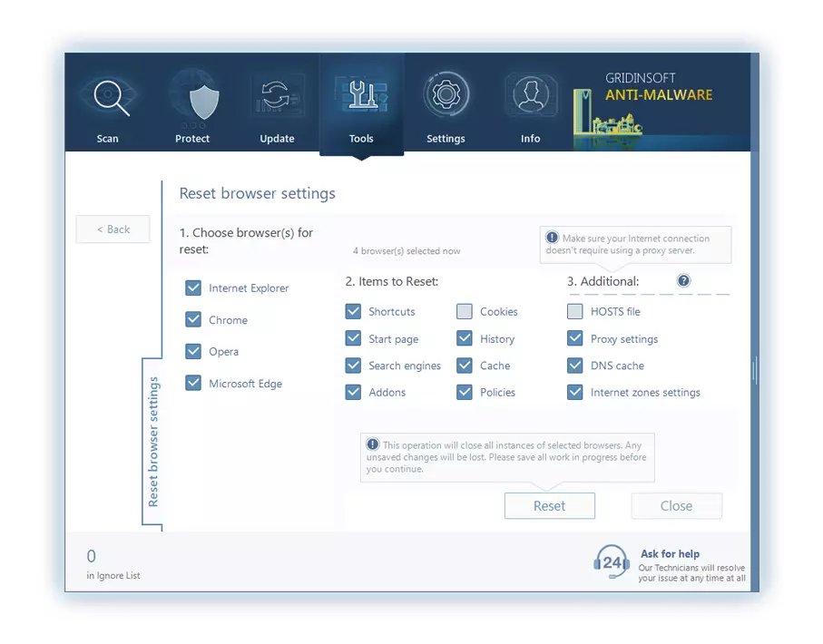Select the vertical Reset browser settings tab
Screen dimensions: 823x644
click(153, 442)
